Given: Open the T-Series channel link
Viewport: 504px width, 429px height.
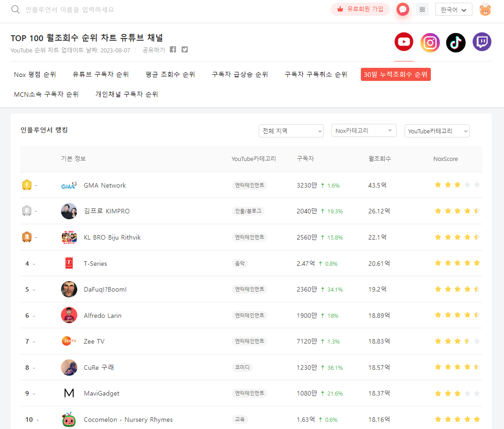Looking at the screenshot, I should (x=95, y=264).
